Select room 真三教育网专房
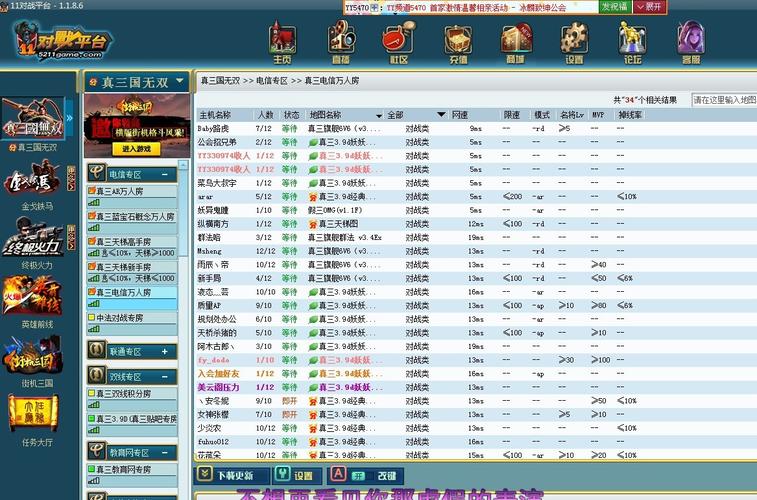The image size is (757, 500). tap(132, 474)
